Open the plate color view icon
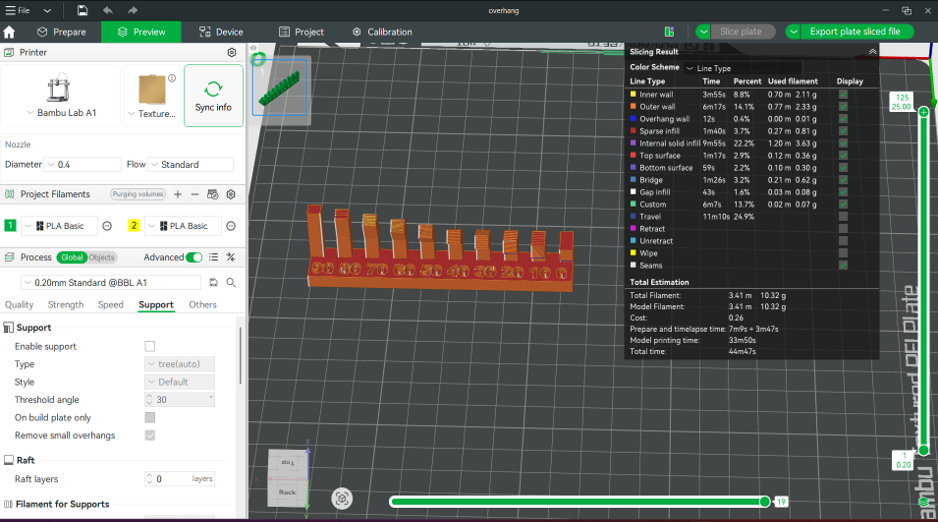This screenshot has height=522, width=938. coord(669,32)
